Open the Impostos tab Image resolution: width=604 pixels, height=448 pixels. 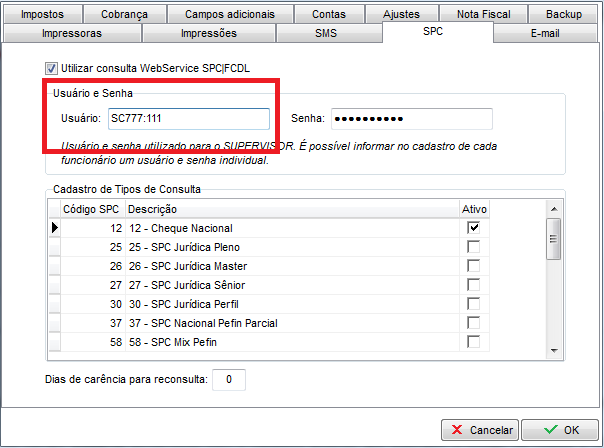click(42, 15)
